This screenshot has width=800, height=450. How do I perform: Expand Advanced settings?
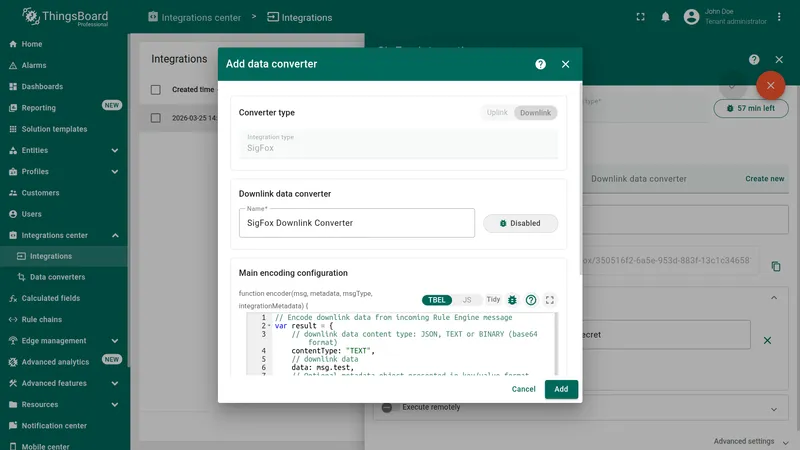751,442
